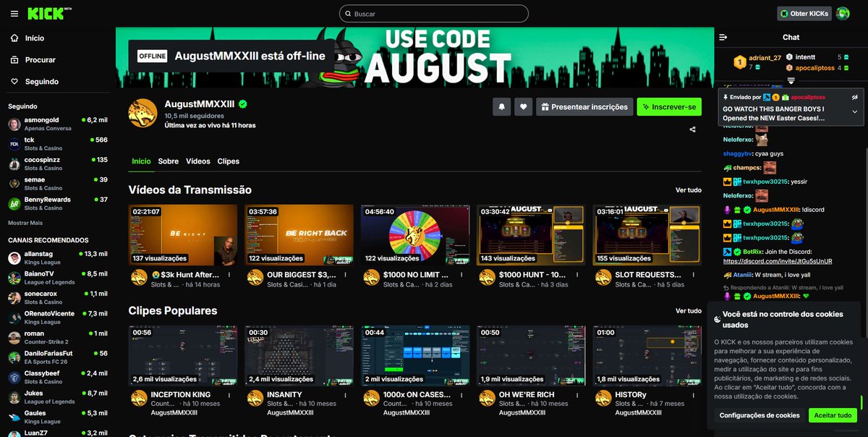The height and width of the screenshot is (437, 868).
Task: Switch to the Vídeos tab
Action: pyautogui.click(x=198, y=161)
